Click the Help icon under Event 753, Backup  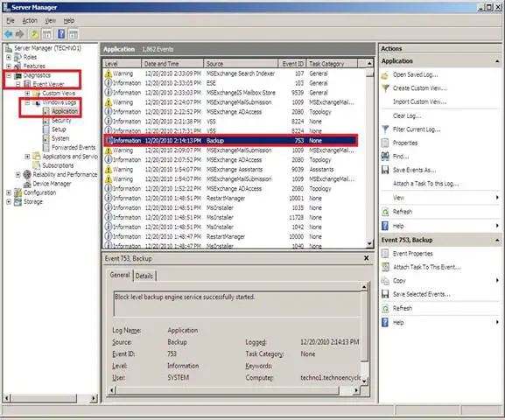click(x=385, y=322)
